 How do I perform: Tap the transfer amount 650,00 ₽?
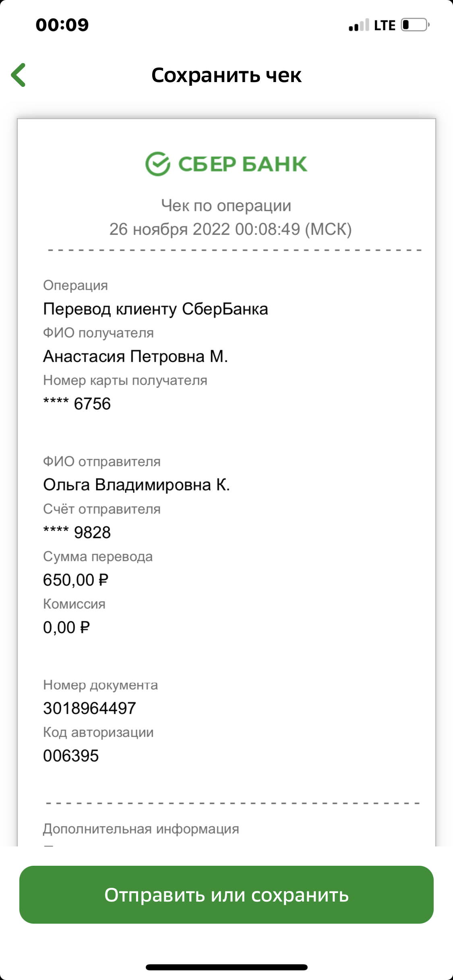pos(76,580)
